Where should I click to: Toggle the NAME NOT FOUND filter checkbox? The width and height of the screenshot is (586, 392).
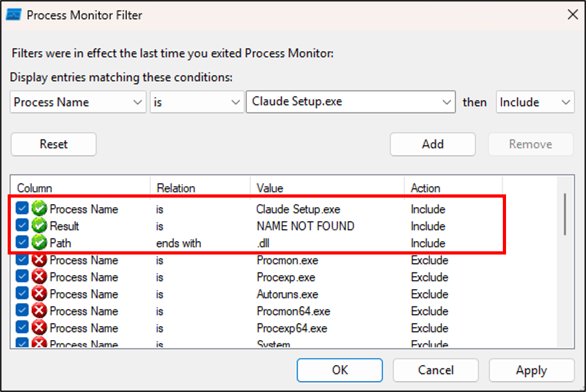(22, 226)
